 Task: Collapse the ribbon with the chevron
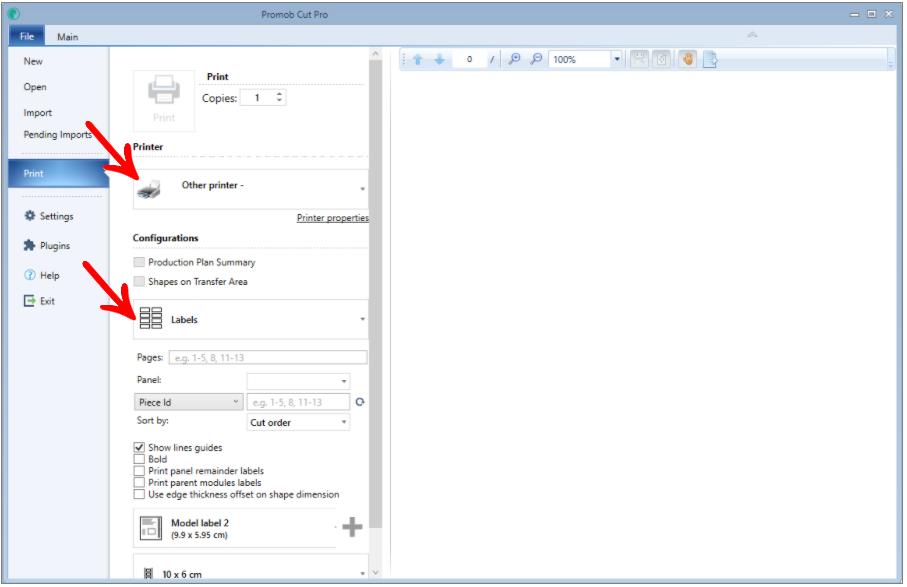click(x=752, y=35)
